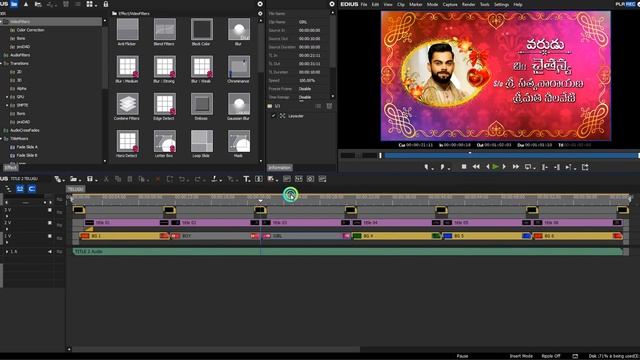Select the Blur - Strong filter icon
The height and width of the screenshot is (360, 640).
(x=164, y=67)
